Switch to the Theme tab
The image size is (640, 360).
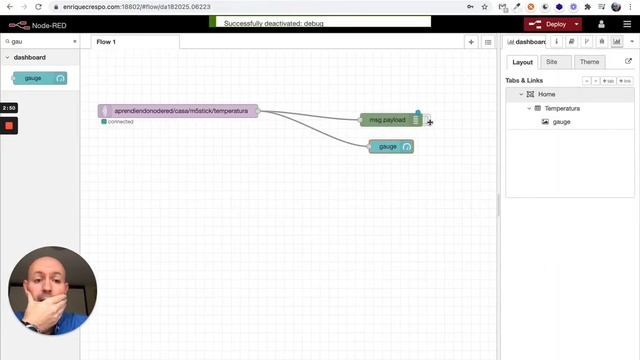click(590, 62)
